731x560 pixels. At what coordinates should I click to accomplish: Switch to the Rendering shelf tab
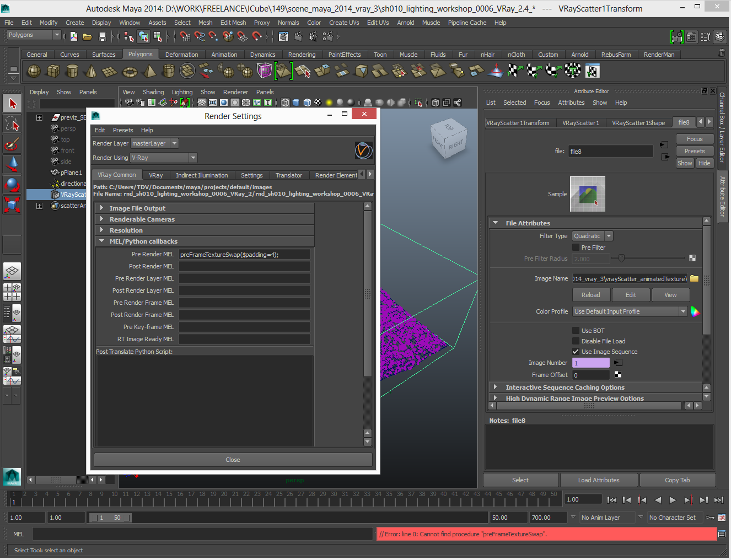302,55
